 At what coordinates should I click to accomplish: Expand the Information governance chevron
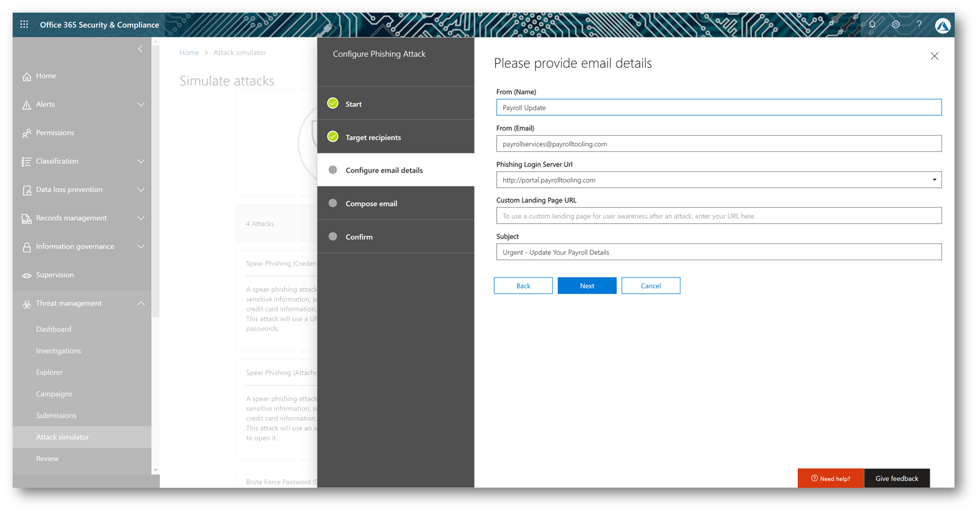coord(141,246)
